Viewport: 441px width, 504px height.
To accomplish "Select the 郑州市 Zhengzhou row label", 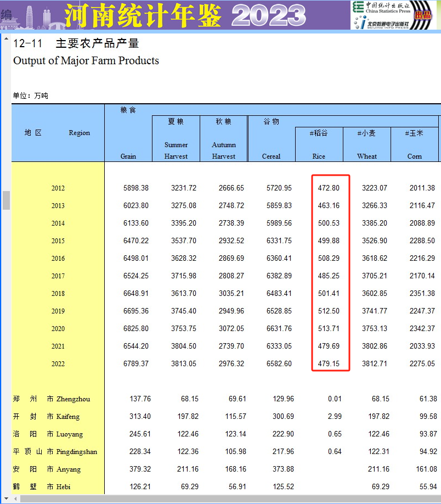I will tap(52, 399).
